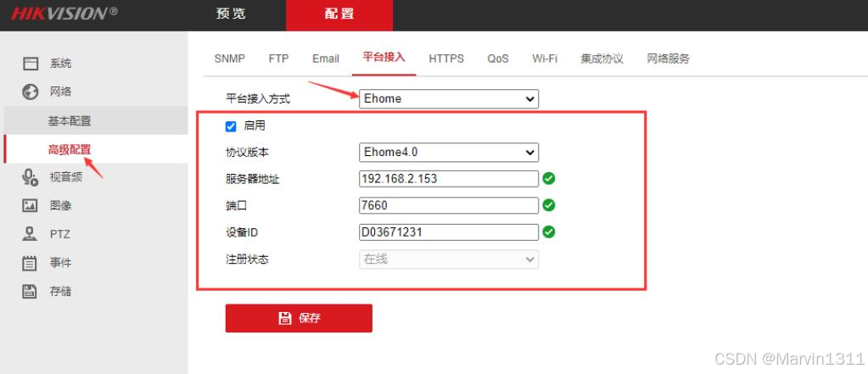The width and height of the screenshot is (868, 374).
Task: Click the System sidebar icon
Action: (30, 63)
